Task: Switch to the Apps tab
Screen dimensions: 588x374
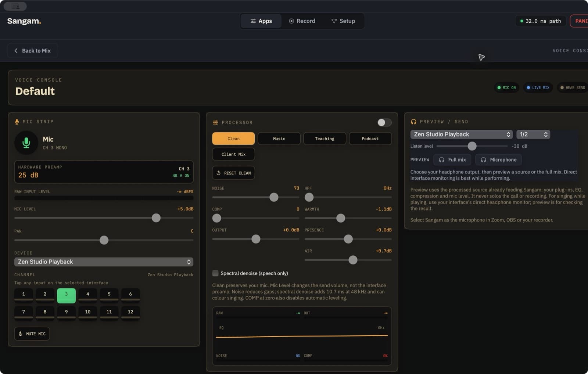Action: click(x=261, y=21)
